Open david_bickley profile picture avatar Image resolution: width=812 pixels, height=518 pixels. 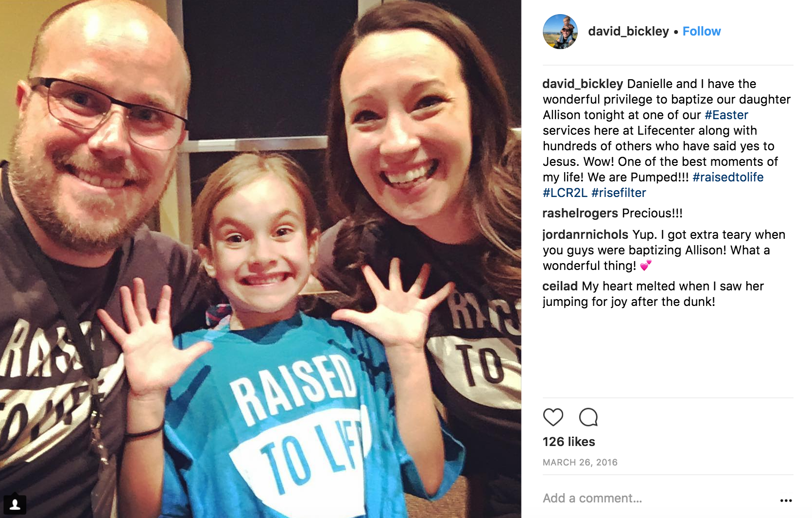coord(560,32)
